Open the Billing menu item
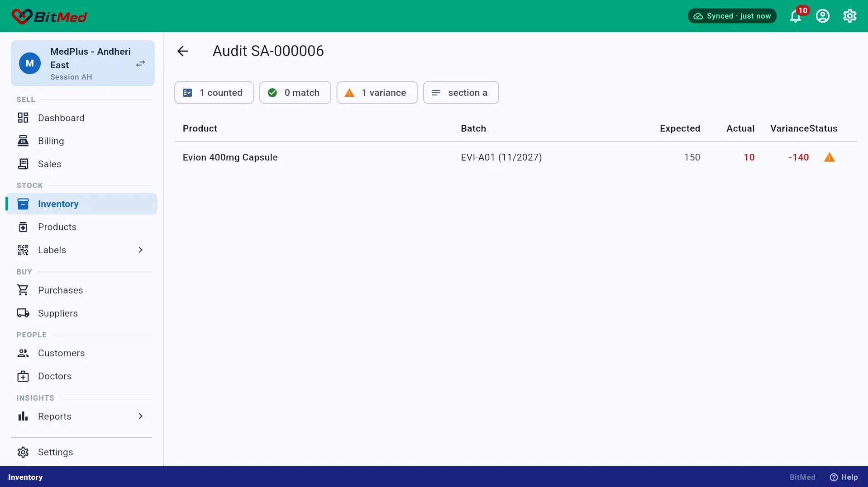Image resolution: width=868 pixels, height=487 pixels. tap(81, 141)
